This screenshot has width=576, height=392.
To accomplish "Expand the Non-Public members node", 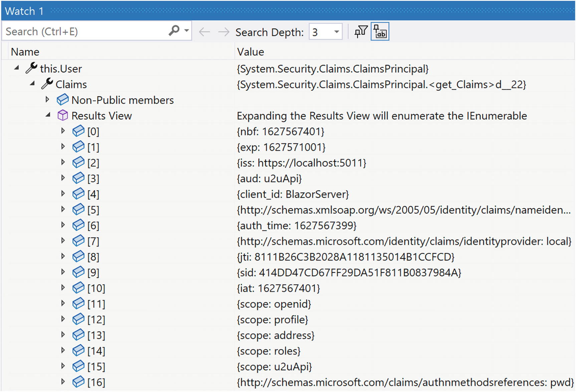I will point(47,99).
